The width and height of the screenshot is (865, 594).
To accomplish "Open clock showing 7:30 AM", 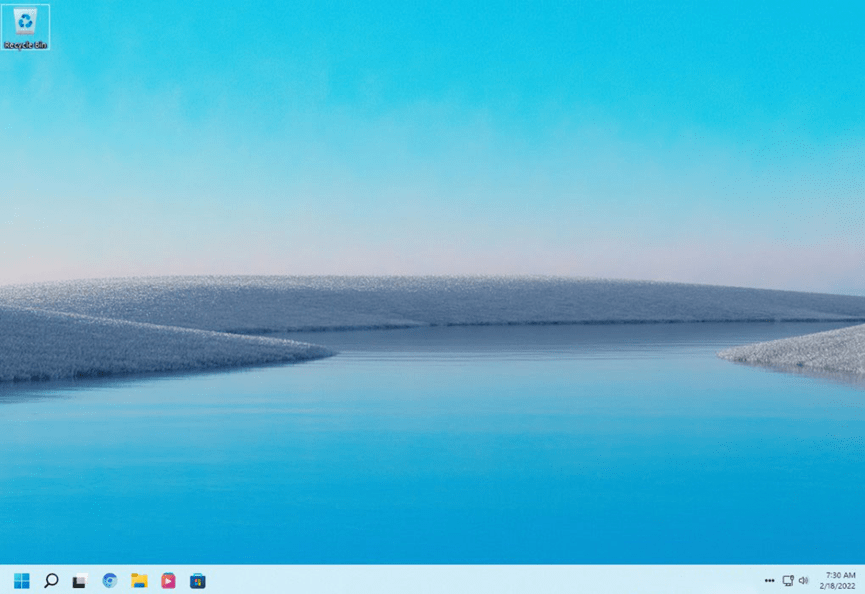I will click(x=837, y=580).
